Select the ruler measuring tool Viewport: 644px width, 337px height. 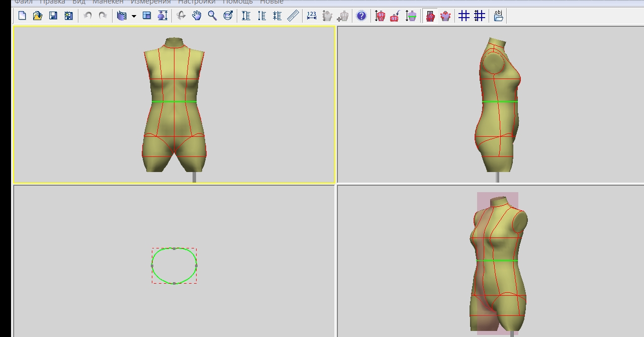(293, 16)
